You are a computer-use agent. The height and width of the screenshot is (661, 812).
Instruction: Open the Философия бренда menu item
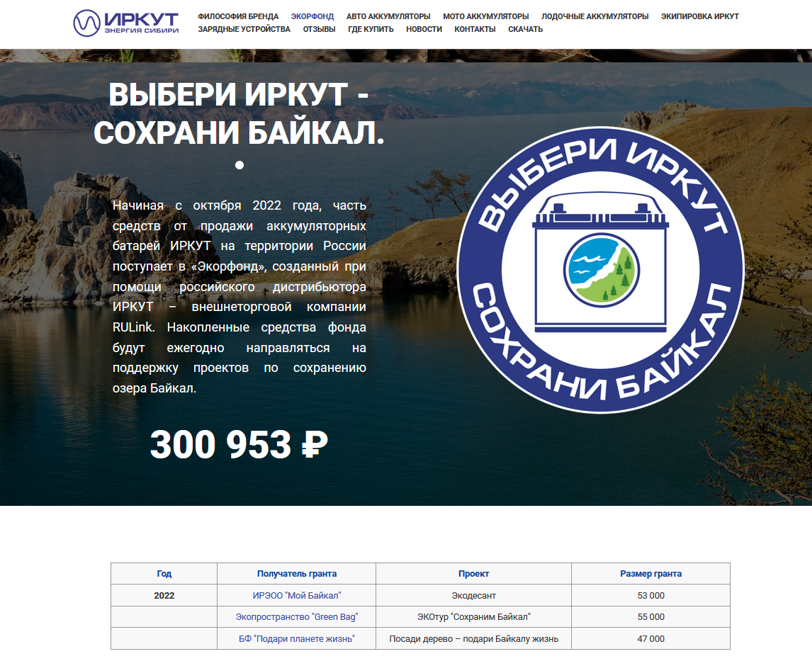238,16
